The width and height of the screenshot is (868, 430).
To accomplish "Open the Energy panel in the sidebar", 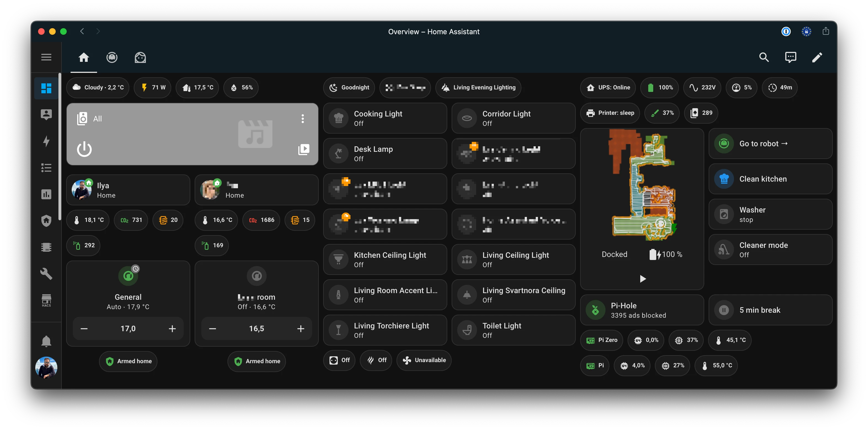I will (46, 141).
